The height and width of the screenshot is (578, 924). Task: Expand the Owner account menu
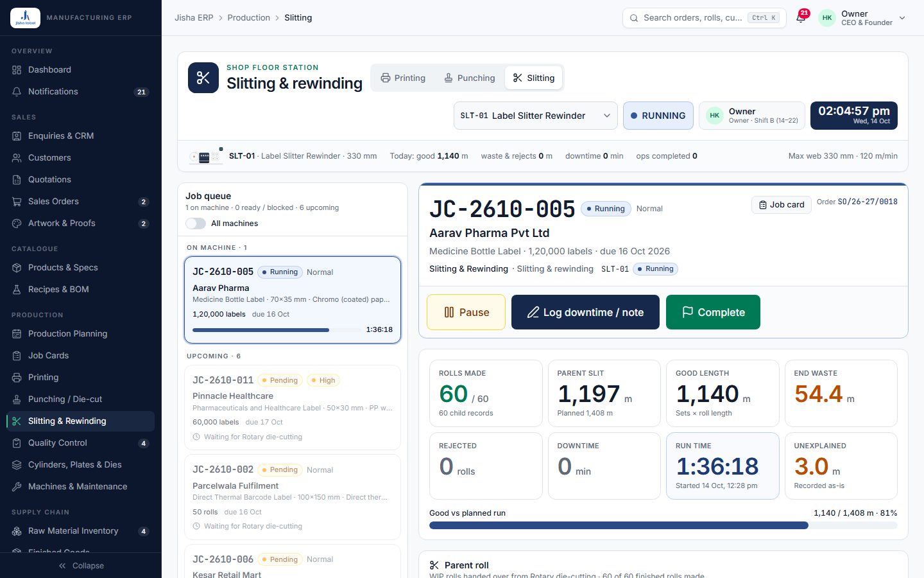tap(862, 18)
